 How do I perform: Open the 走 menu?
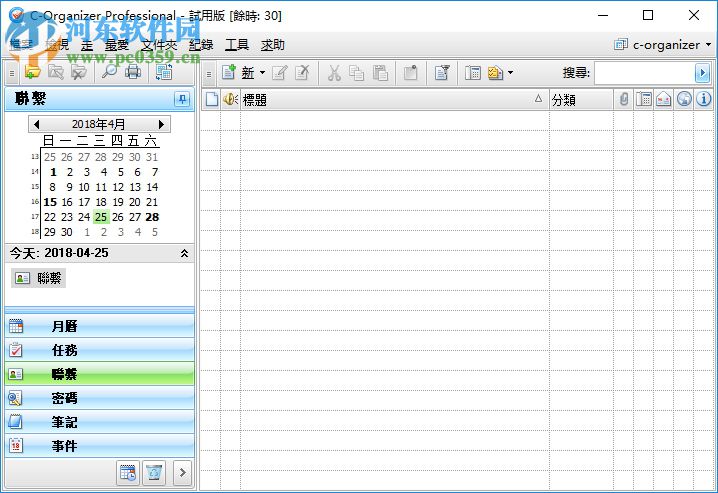[x=87, y=45]
